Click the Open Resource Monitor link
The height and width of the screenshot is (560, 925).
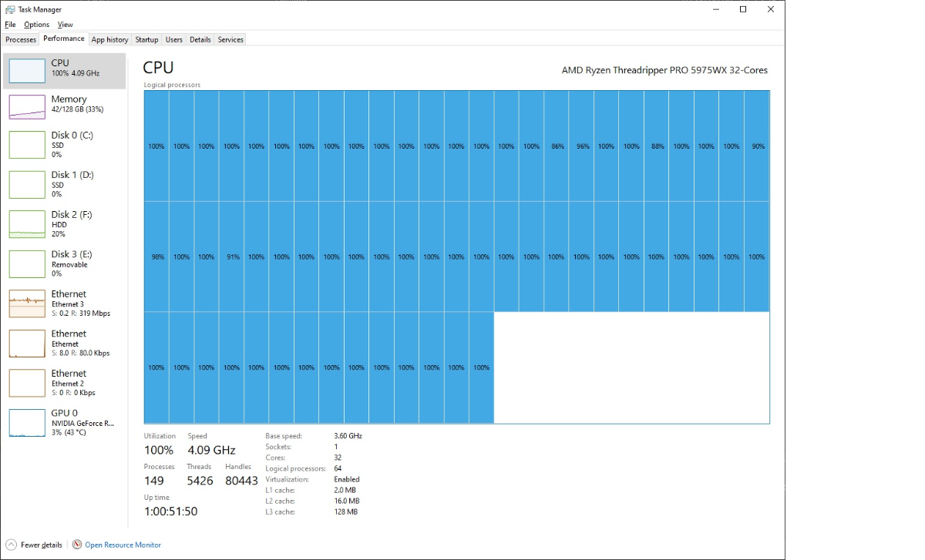point(123,545)
